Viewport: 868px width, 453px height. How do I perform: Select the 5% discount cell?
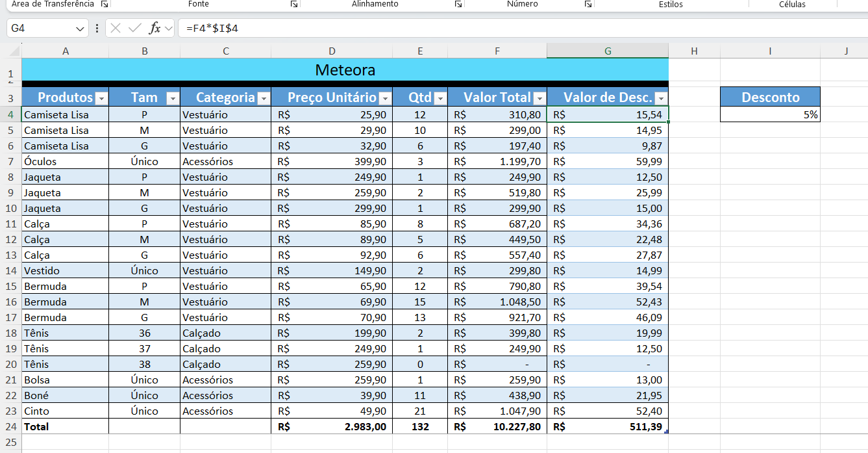(770, 114)
